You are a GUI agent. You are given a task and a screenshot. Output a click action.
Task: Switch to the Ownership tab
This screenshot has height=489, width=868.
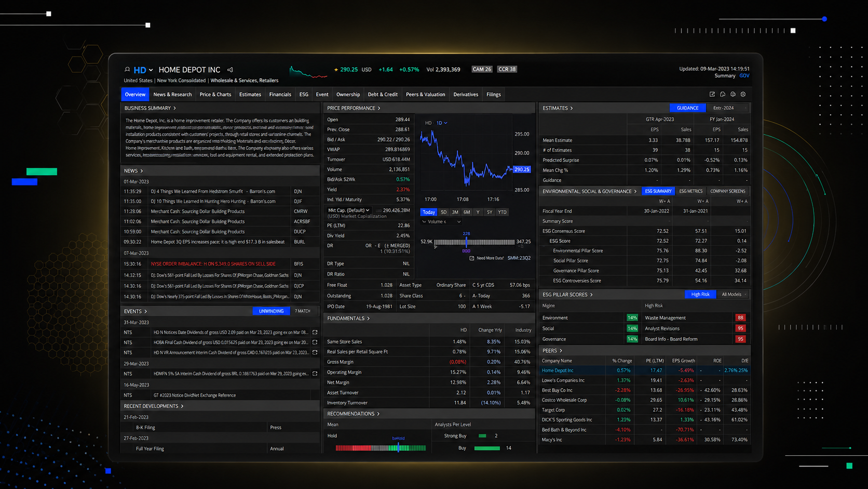(x=348, y=95)
